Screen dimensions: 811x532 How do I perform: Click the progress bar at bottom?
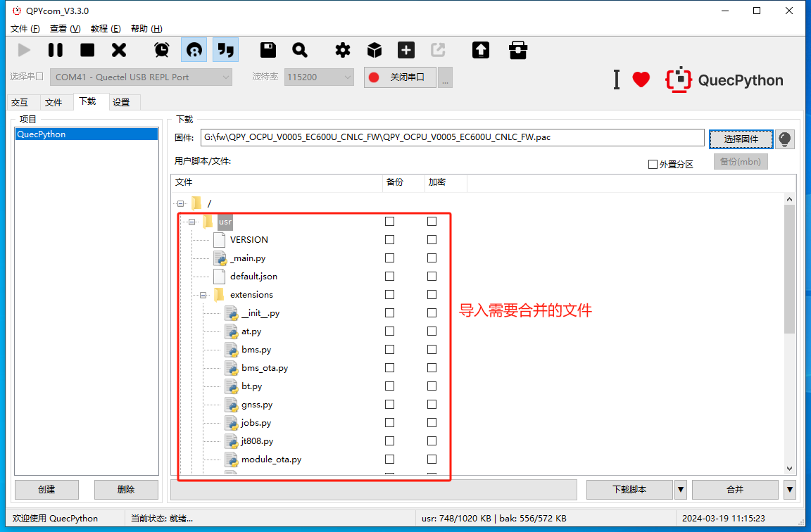pyautogui.click(x=374, y=490)
